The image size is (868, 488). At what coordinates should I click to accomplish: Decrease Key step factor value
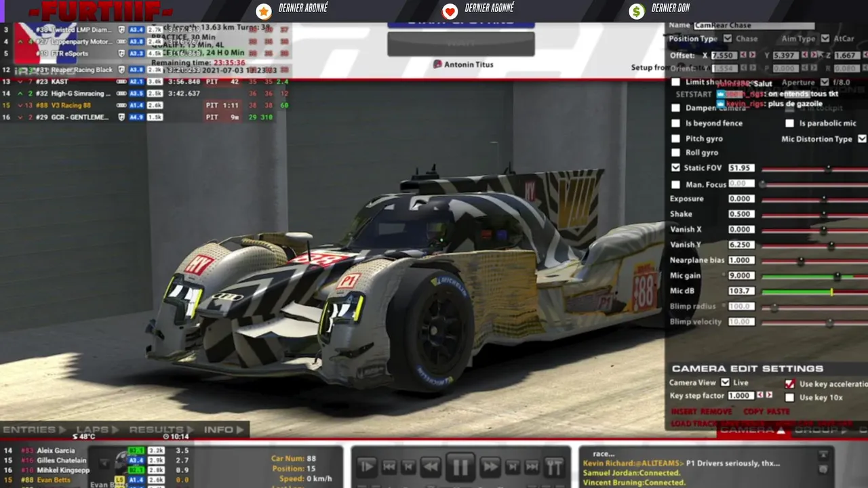coord(760,394)
